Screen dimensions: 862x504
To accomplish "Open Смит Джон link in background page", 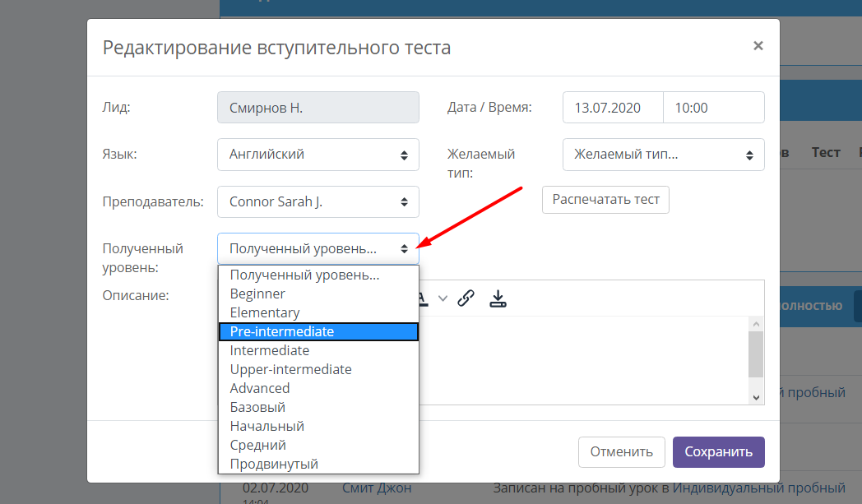I will [377, 488].
